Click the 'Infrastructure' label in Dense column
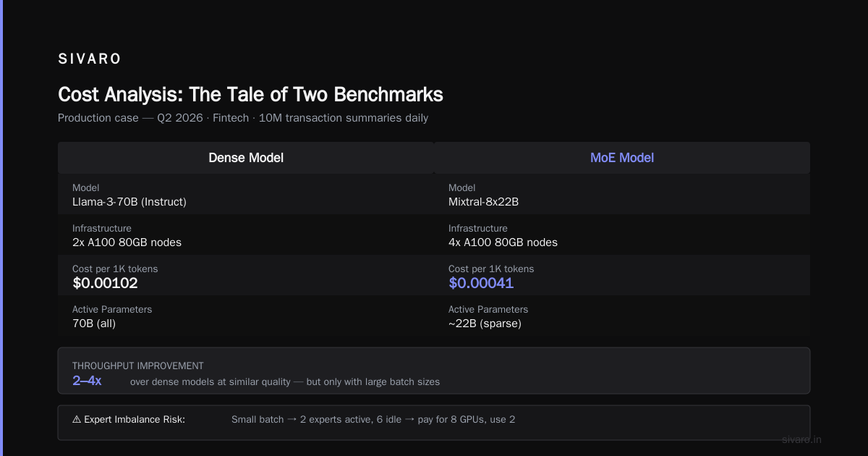 [x=102, y=228]
